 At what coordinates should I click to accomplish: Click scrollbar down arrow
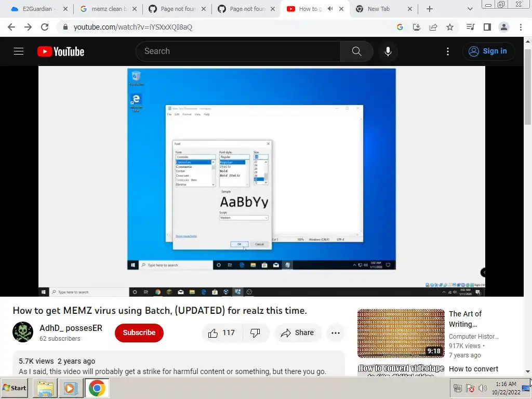tap(528, 371)
